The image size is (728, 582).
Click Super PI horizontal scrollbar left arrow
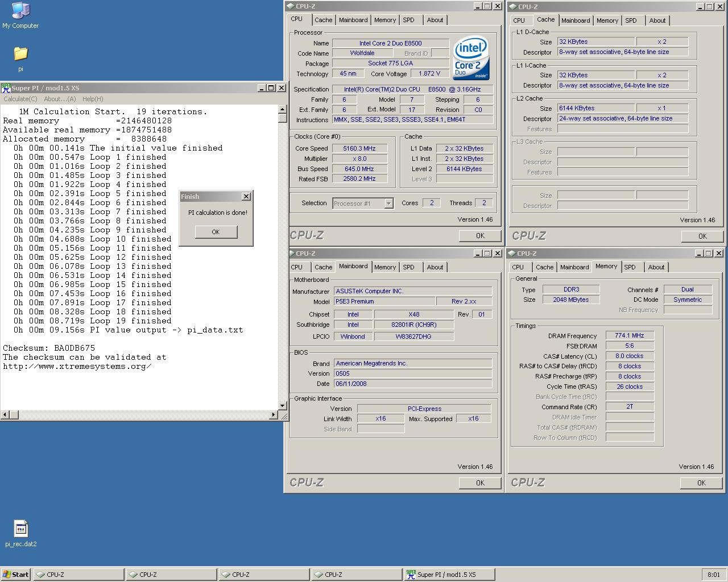point(5,415)
